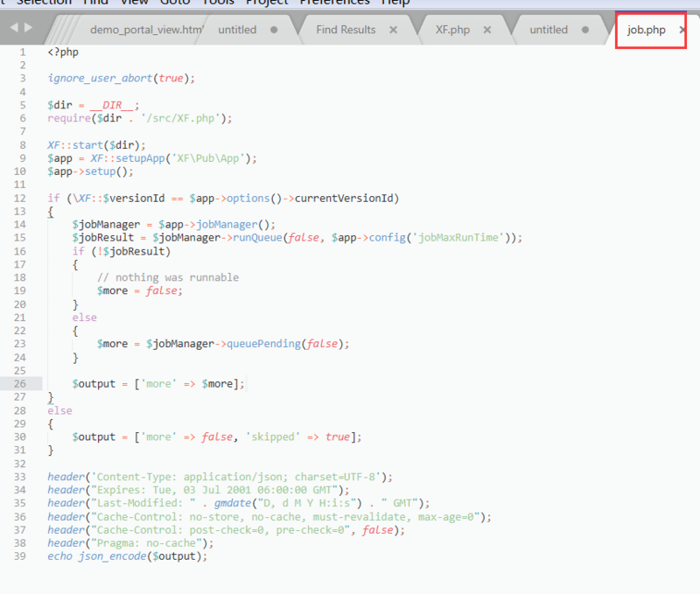700x594 pixels.
Task: Open the Selection menu
Action: click(45, 3)
